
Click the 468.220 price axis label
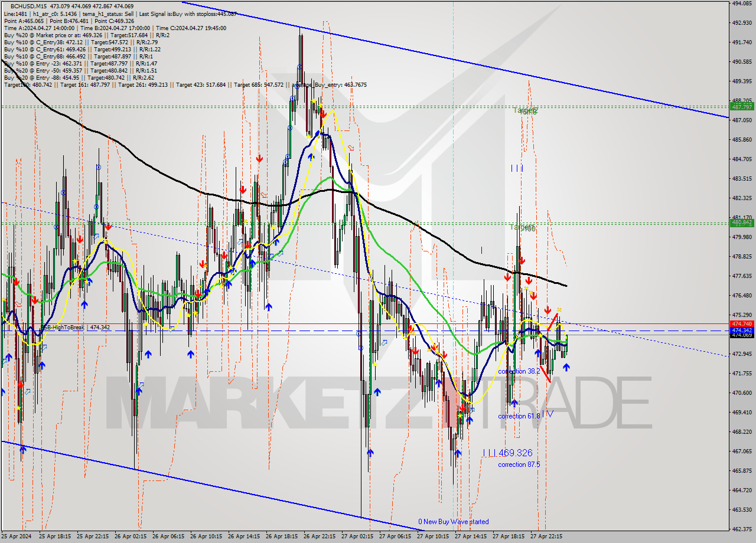[x=742, y=432]
